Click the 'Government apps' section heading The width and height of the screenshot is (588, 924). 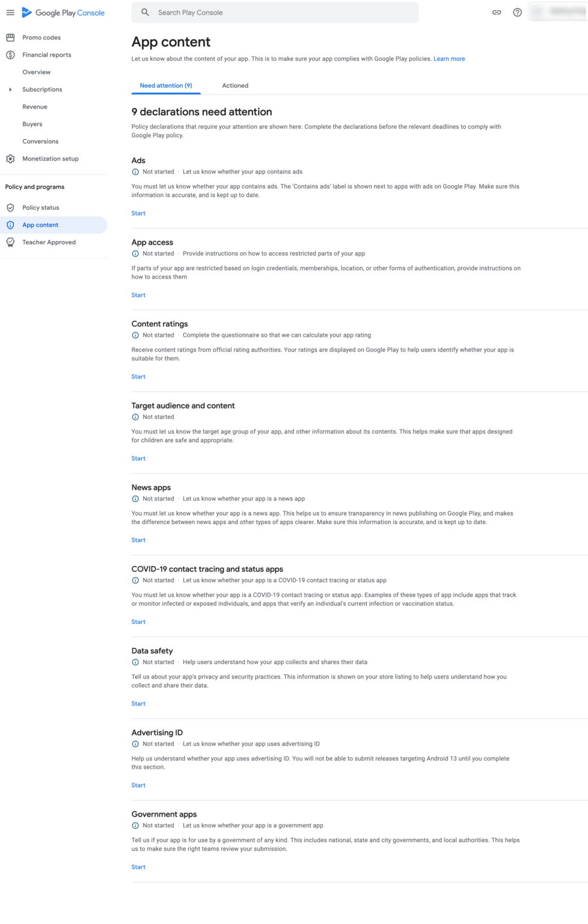click(x=164, y=815)
